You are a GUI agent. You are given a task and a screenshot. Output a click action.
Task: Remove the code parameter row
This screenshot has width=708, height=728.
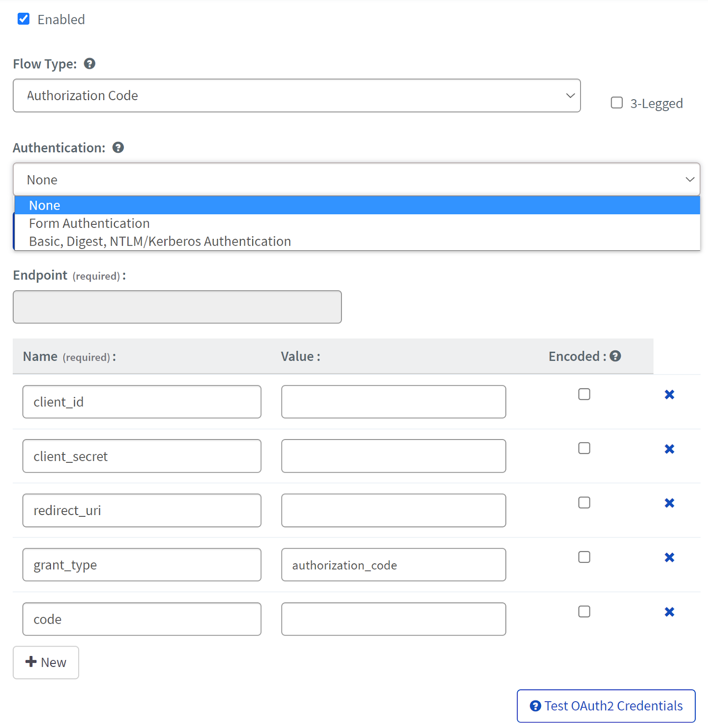tap(669, 612)
